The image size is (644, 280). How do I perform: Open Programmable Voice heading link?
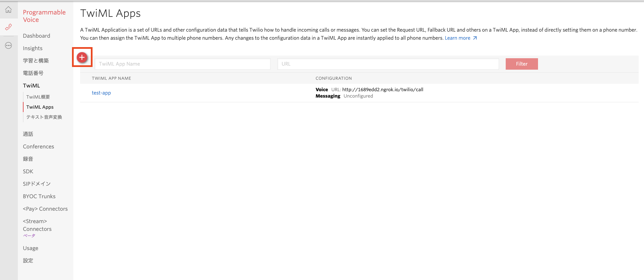pos(44,16)
